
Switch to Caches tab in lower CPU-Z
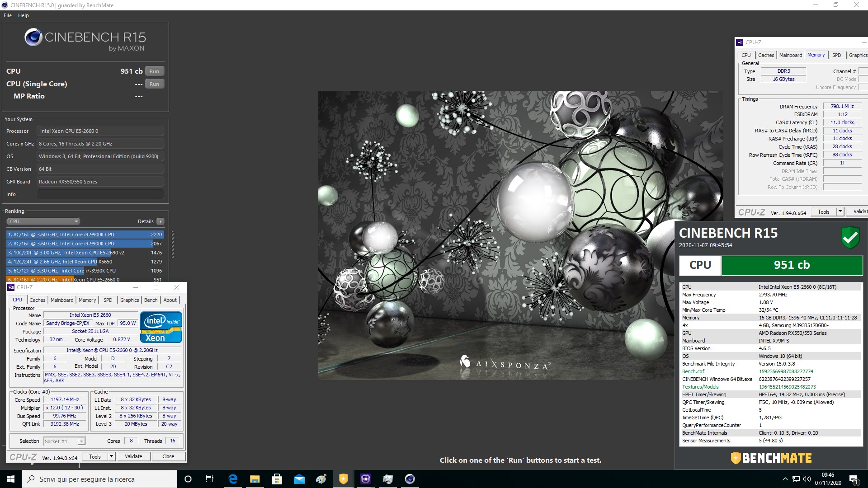coord(38,300)
